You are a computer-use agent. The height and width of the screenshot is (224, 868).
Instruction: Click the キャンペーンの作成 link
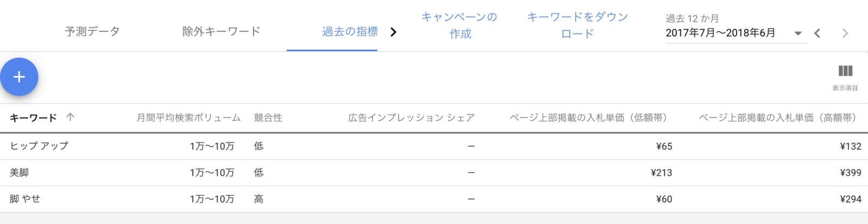click(x=460, y=25)
